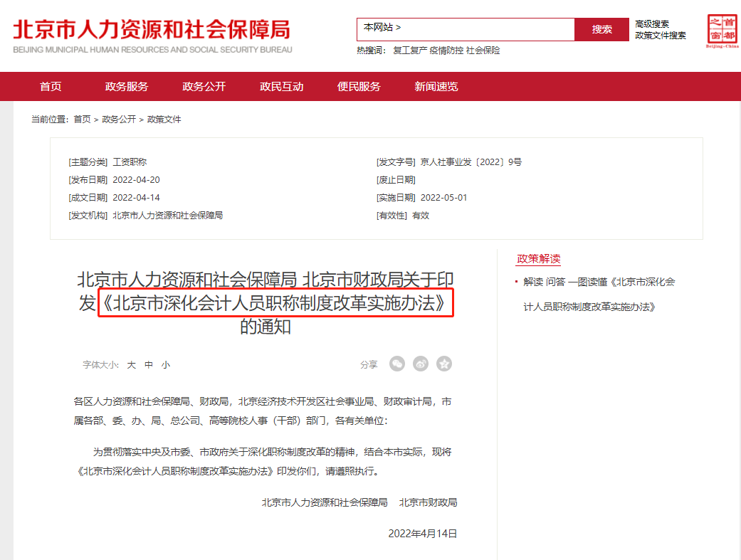The height and width of the screenshot is (560, 741).
Task: Share the notice to Sina Weibo
Action: point(420,364)
